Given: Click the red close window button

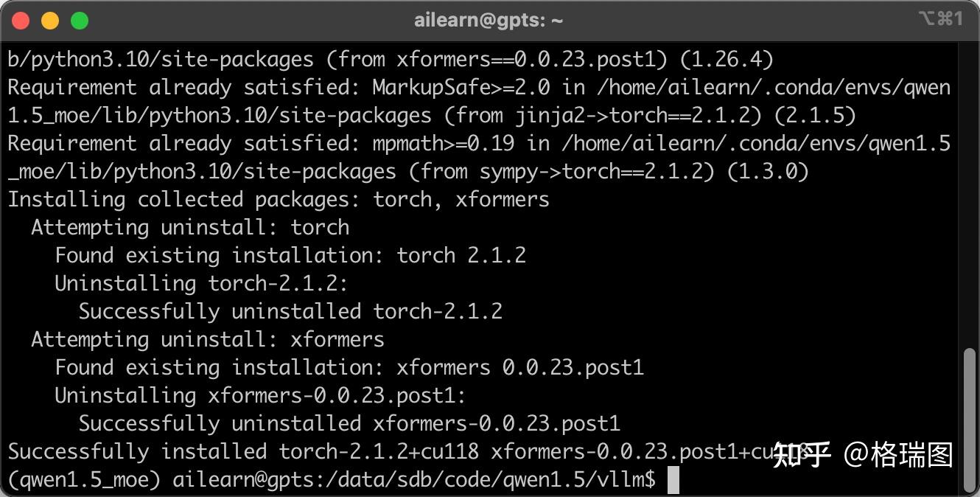Looking at the screenshot, I should tap(21, 21).
